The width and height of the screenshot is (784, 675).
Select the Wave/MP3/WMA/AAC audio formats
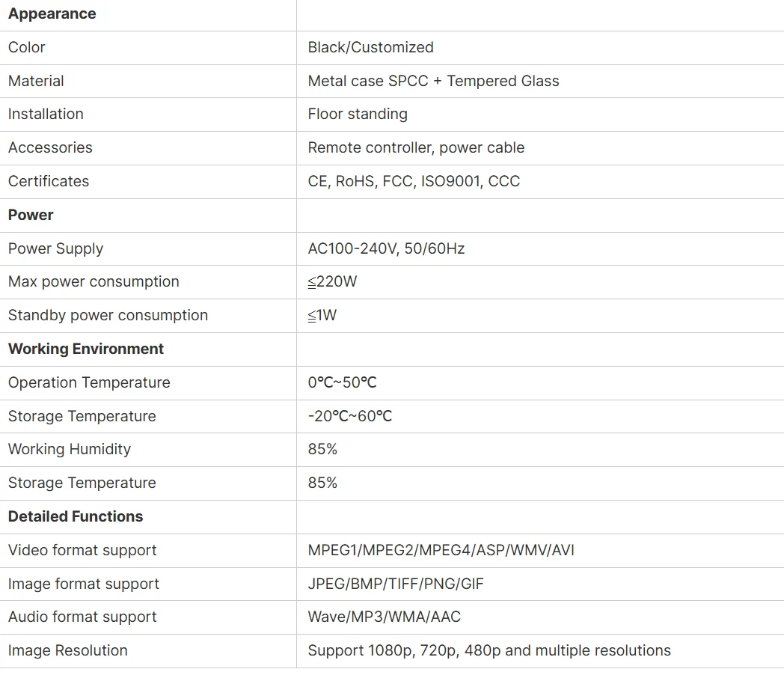[384, 617]
